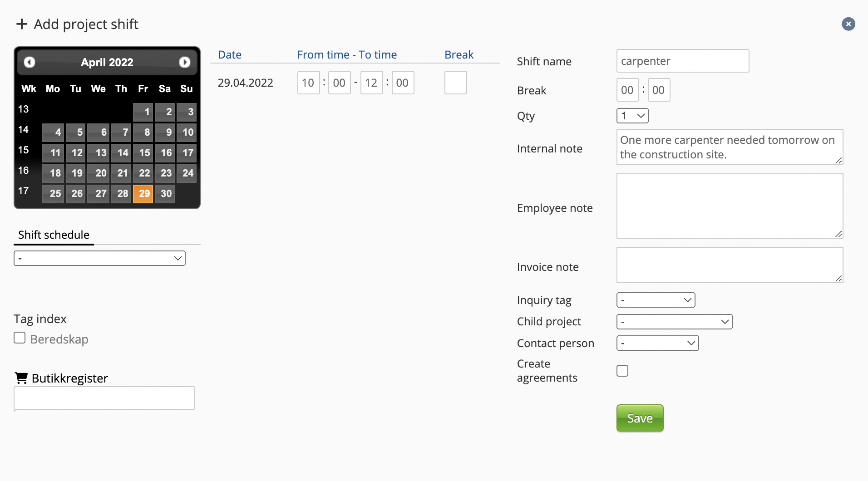
Task: Go to previous month in calendar
Action: (x=30, y=62)
